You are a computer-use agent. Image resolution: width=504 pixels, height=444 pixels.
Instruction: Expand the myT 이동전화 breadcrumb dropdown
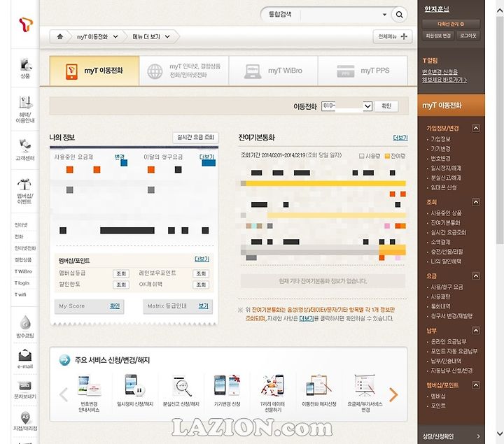point(115,36)
